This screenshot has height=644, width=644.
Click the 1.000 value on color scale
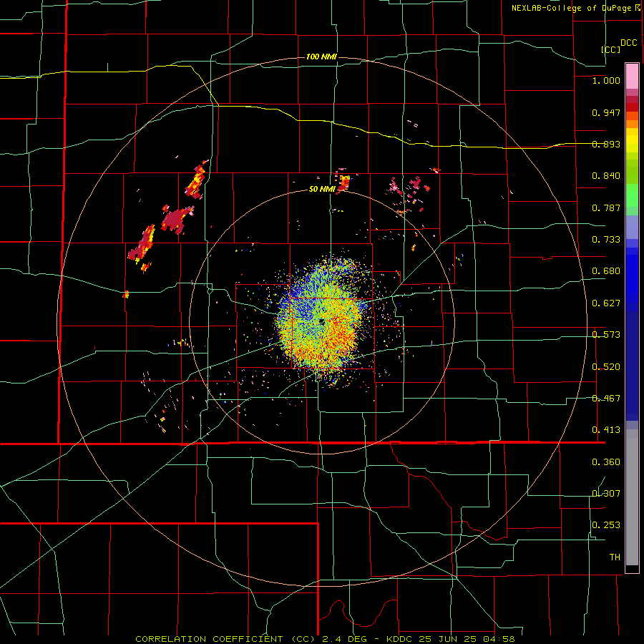pyautogui.click(x=606, y=80)
